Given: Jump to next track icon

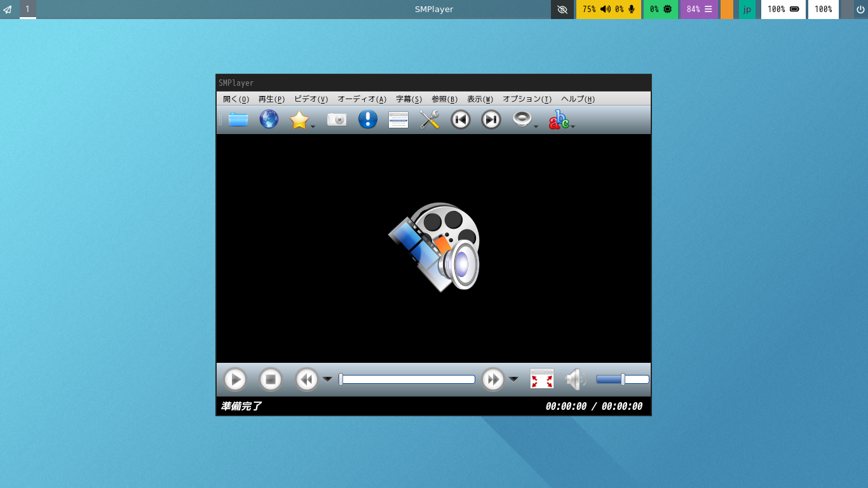Looking at the screenshot, I should 490,119.
